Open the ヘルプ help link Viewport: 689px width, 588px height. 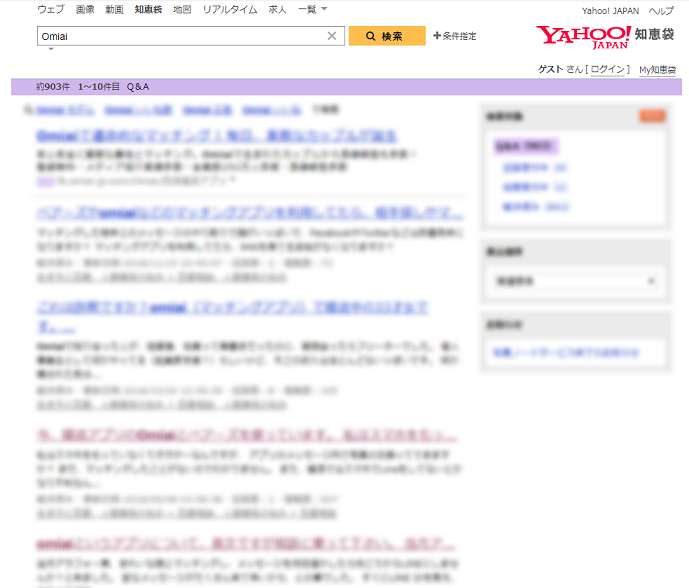[x=661, y=11]
